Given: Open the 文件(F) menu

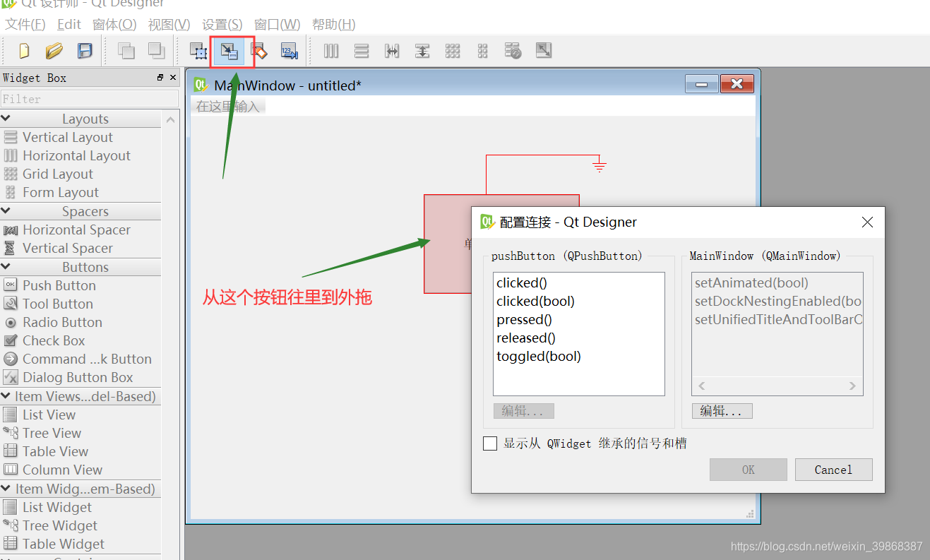Looking at the screenshot, I should tap(25, 25).
